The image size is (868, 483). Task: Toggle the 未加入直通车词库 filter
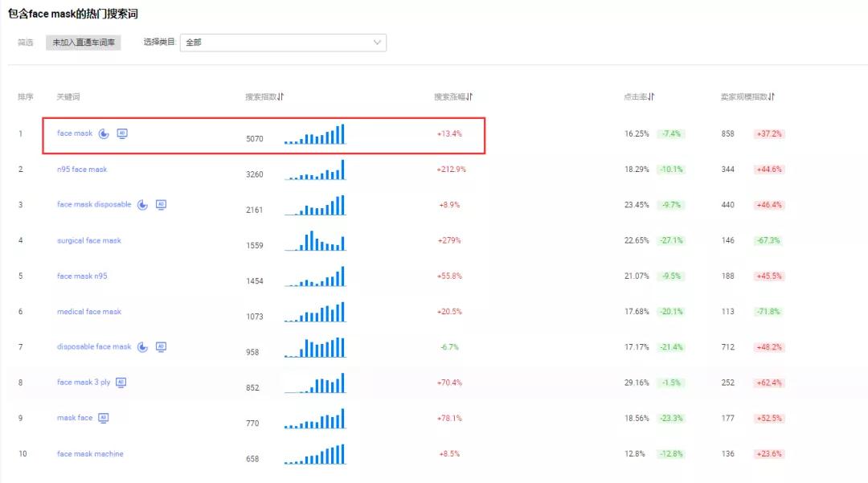pyautogui.click(x=83, y=43)
